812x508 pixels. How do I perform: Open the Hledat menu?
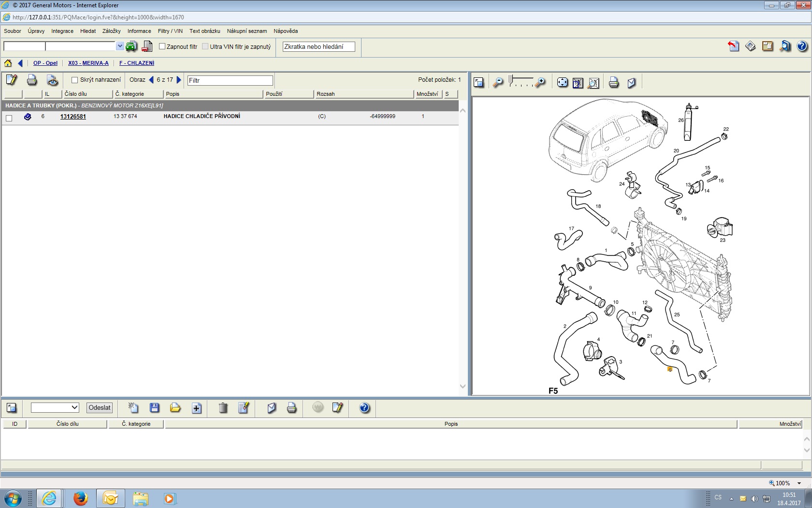88,31
